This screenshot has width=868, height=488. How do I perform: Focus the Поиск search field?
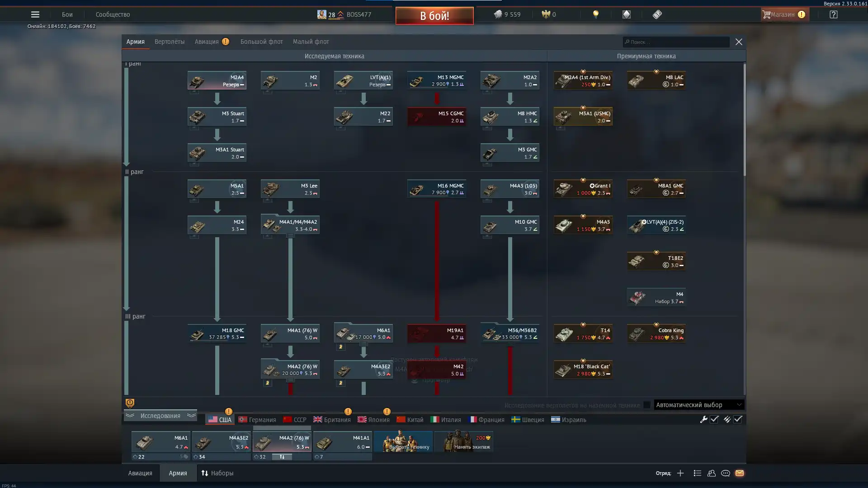pyautogui.click(x=676, y=42)
